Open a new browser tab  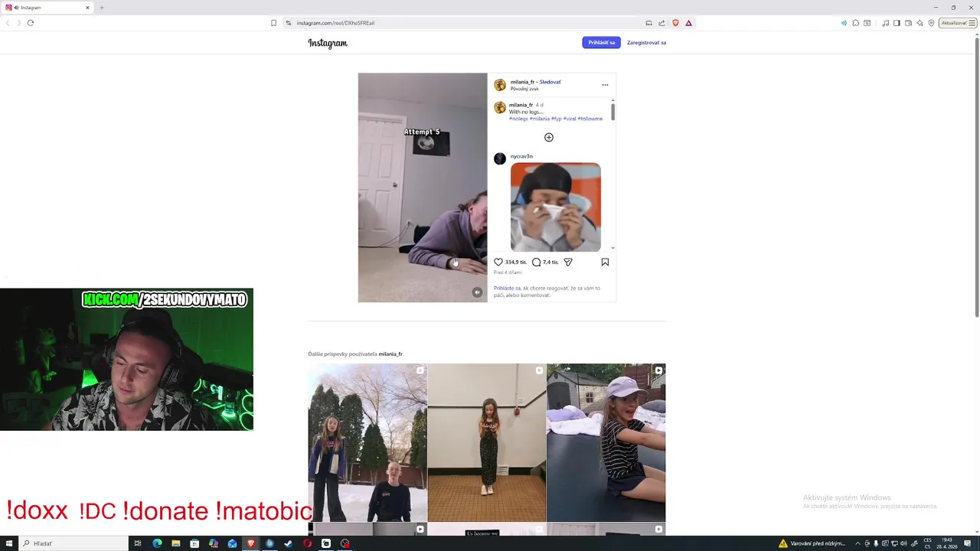point(101,8)
